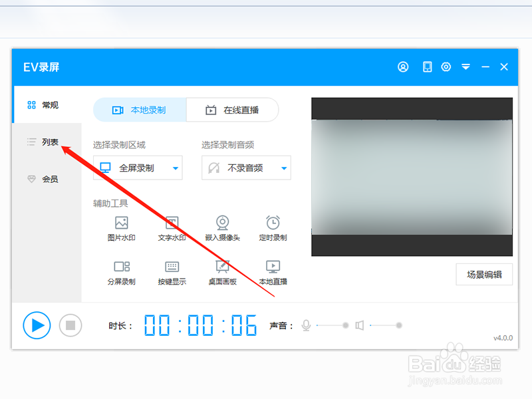Screen dimensions: 532x399
Task: Open the user account profile icon
Action: click(403, 67)
